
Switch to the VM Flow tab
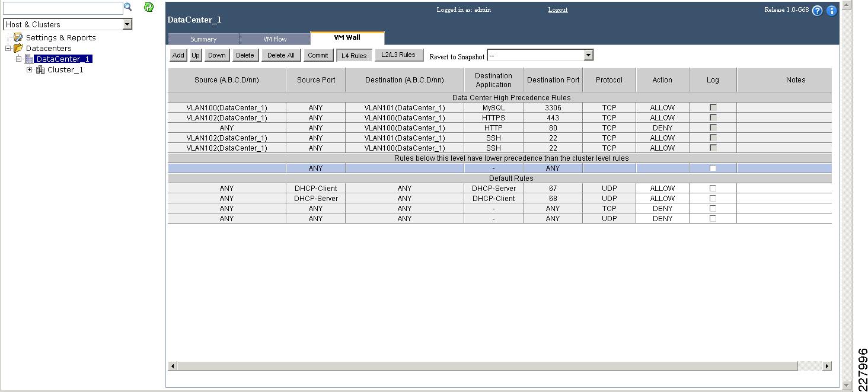tap(275, 39)
